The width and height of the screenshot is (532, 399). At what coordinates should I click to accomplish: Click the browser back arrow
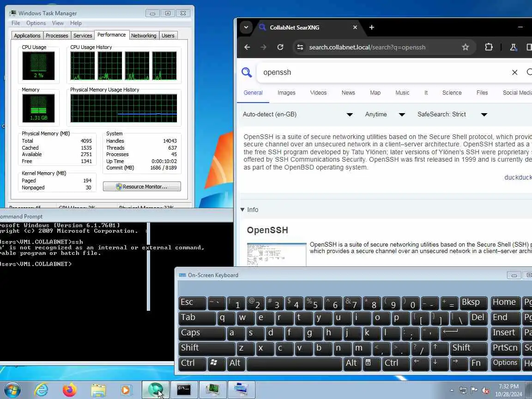247,47
